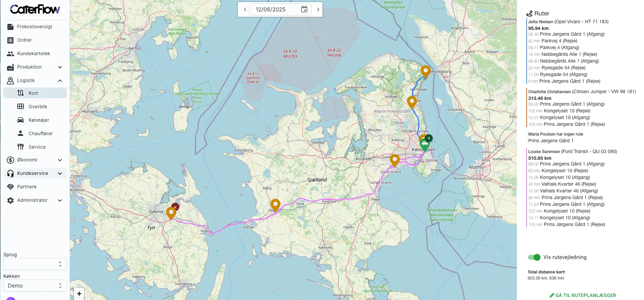Click 510.85 km distance value
Screen dimensions: 644x300
(x=540, y=158)
